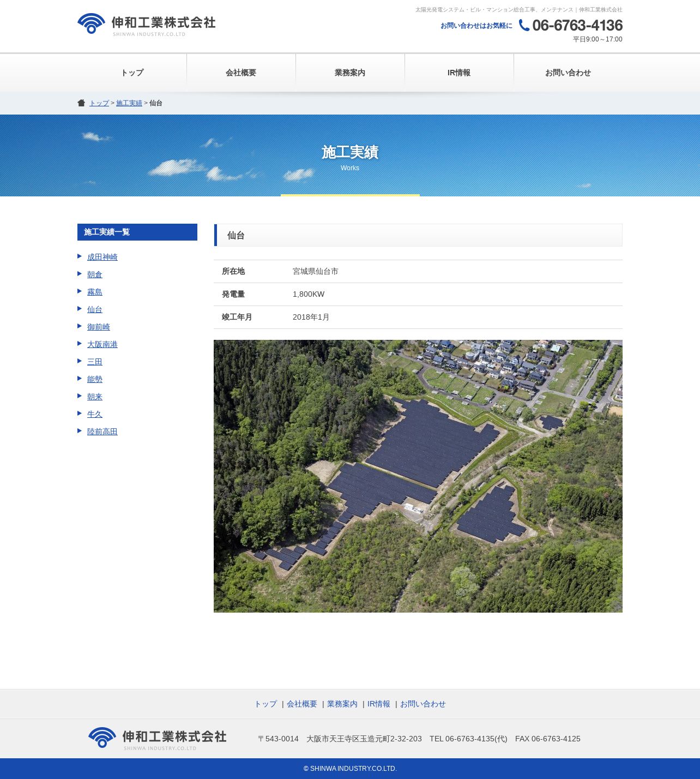Open the 業務案内 navigation menu item

350,73
